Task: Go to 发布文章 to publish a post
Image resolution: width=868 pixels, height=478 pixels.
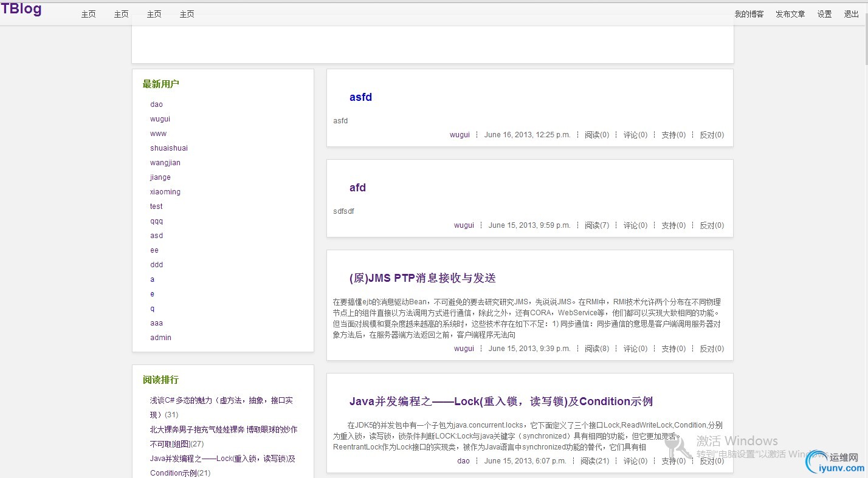Action: pos(790,14)
